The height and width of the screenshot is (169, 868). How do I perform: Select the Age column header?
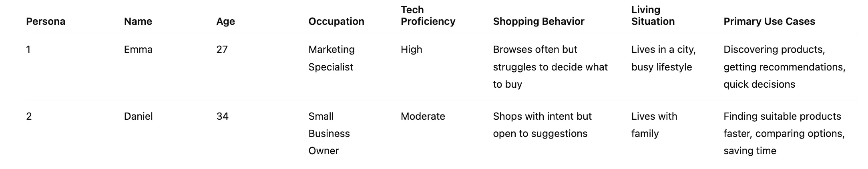225,21
